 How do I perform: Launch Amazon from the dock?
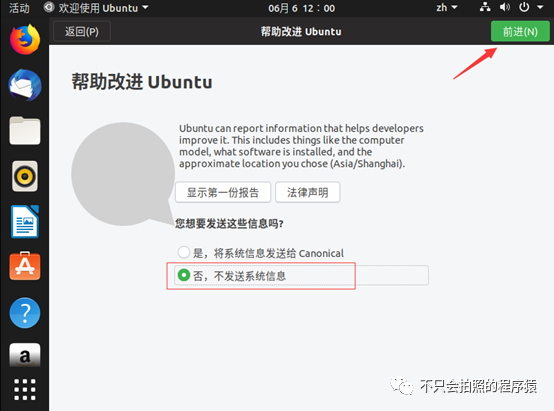tap(25, 355)
